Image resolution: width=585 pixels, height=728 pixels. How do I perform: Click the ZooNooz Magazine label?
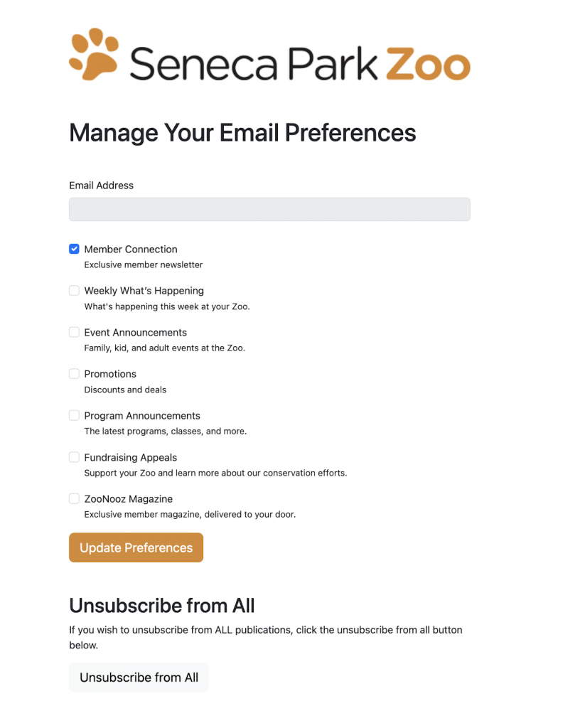coord(129,499)
